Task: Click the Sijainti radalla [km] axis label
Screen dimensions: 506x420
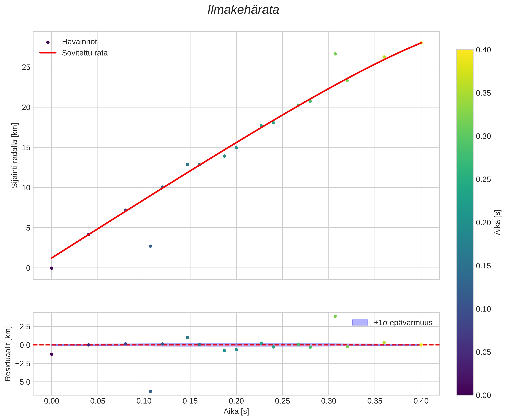Action: click(15, 156)
